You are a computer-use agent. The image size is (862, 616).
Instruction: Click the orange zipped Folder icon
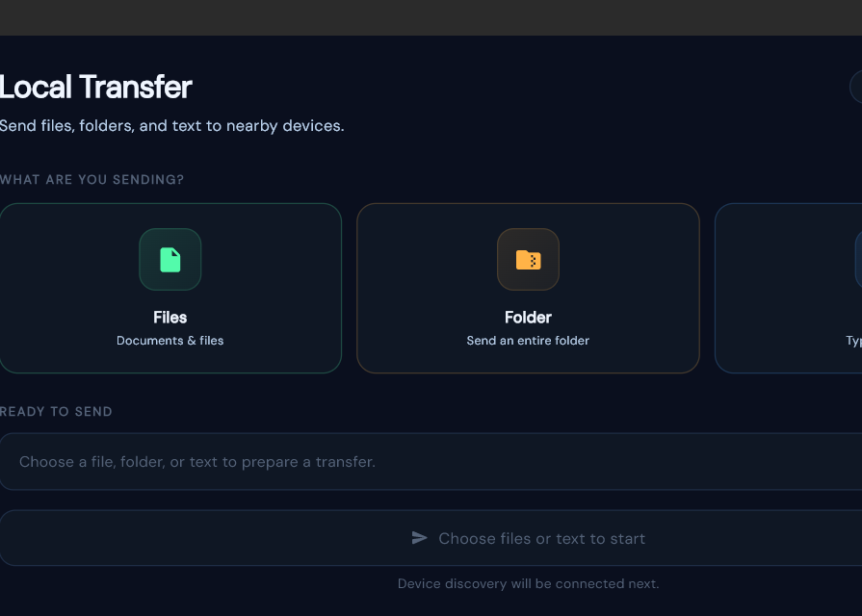pos(528,259)
